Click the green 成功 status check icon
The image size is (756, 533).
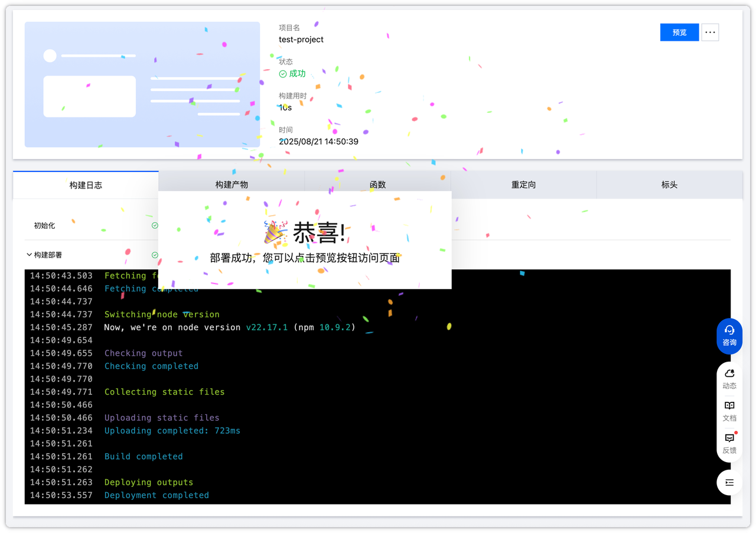coord(283,74)
